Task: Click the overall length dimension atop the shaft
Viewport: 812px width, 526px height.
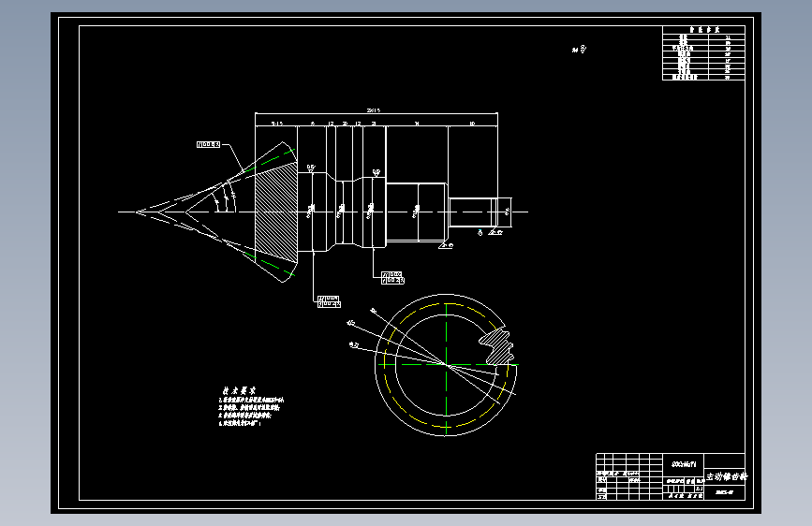Action: (374, 110)
